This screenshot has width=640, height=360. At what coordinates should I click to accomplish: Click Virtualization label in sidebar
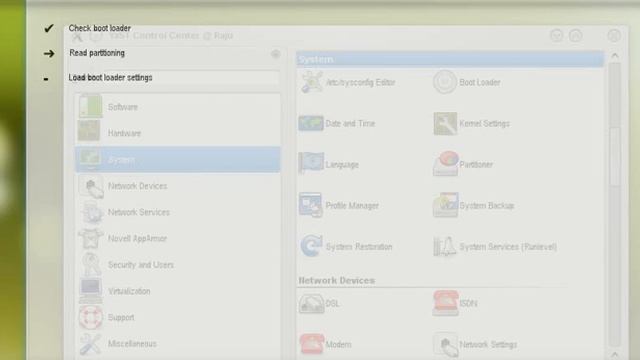point(129,291)
